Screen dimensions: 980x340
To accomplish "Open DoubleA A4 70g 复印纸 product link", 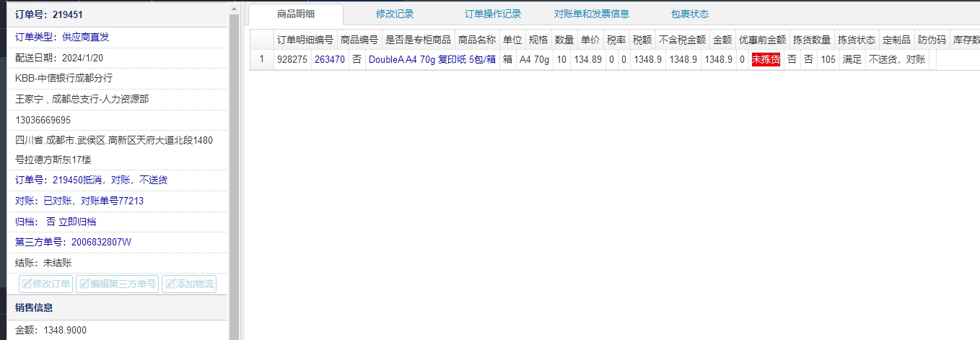I will (432, 60).
